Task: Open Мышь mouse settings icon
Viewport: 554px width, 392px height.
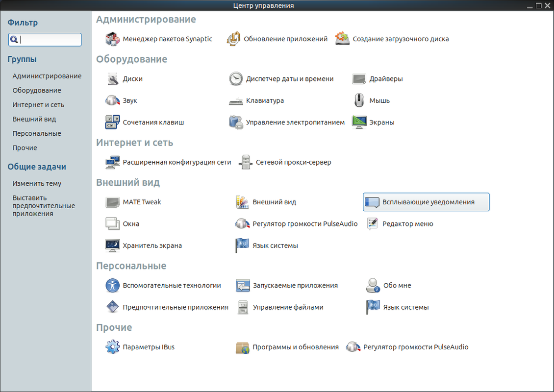Action: coord(359,100)
